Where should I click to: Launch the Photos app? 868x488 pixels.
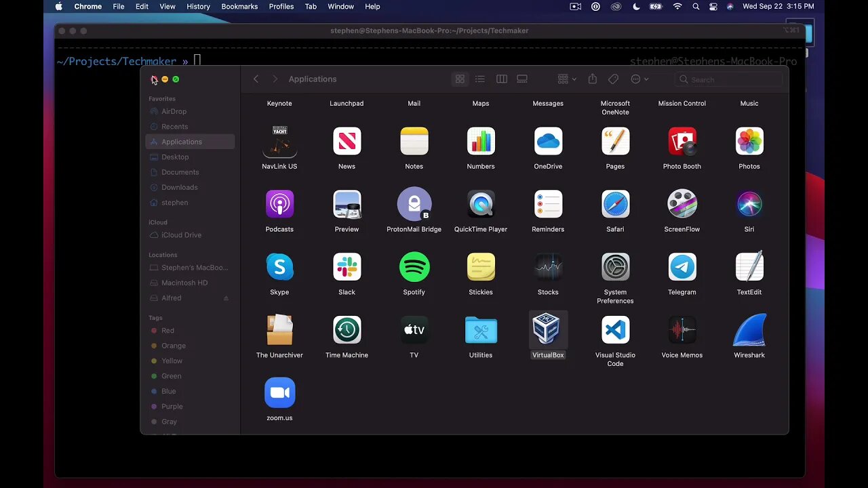point(749,141)
